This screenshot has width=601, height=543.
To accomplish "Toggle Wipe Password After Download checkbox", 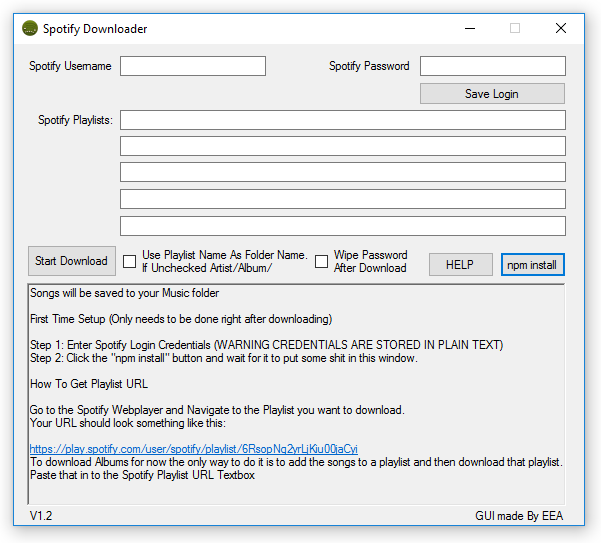I will tap(321, 262).
